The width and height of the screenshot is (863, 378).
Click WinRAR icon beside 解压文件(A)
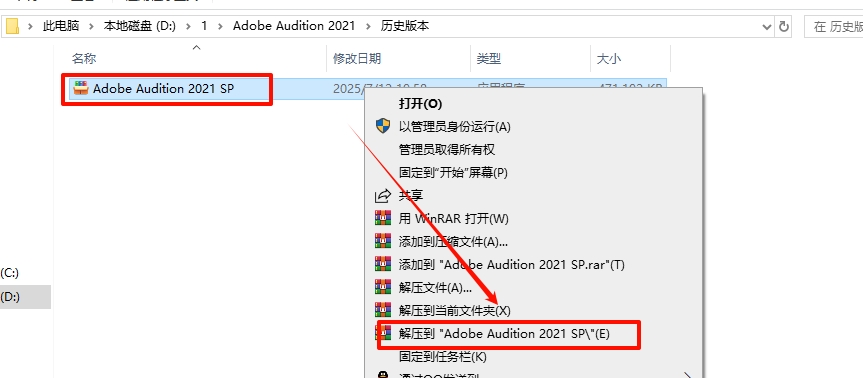[x=383, y=288]
